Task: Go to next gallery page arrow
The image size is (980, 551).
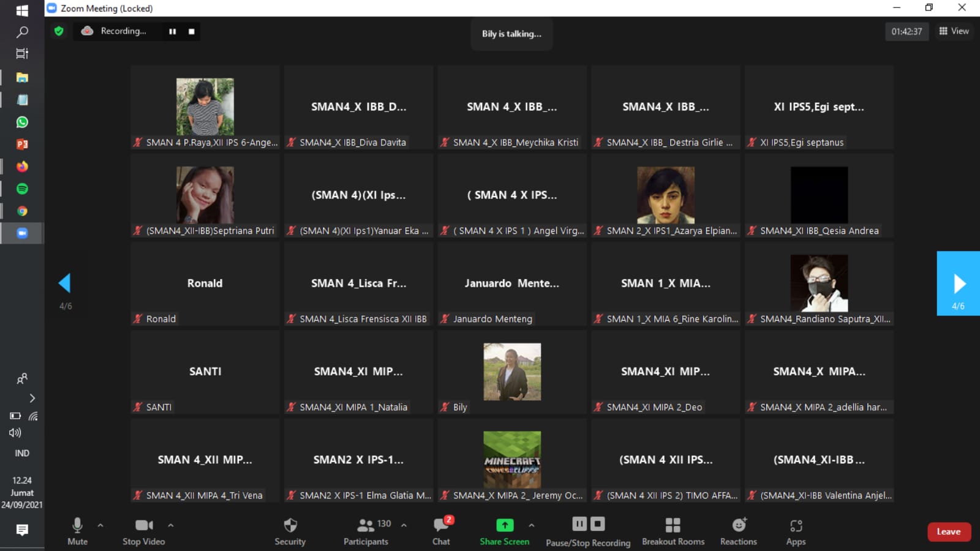Action: pos(959,283)
